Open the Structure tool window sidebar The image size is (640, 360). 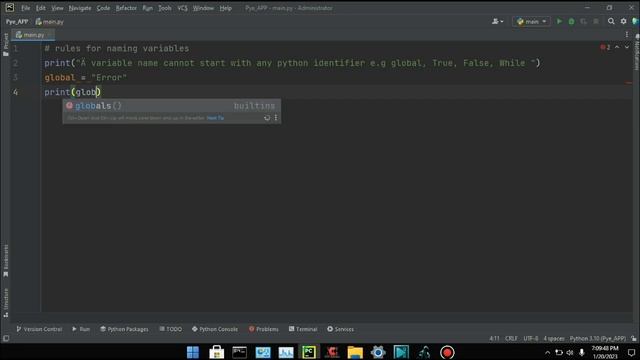coord(6,303)
